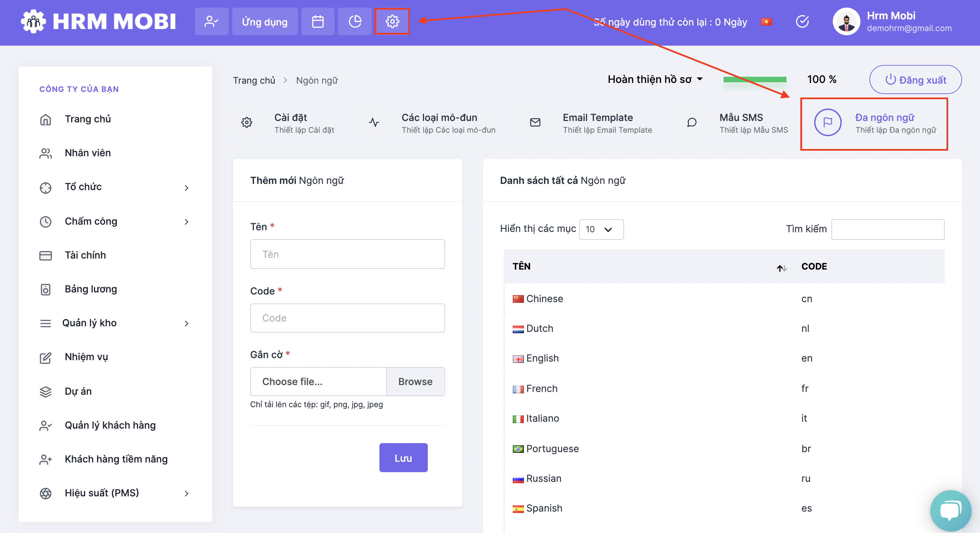Click the HRM MOBI logo
Screen dimensions: 980x533
[98, 21]
